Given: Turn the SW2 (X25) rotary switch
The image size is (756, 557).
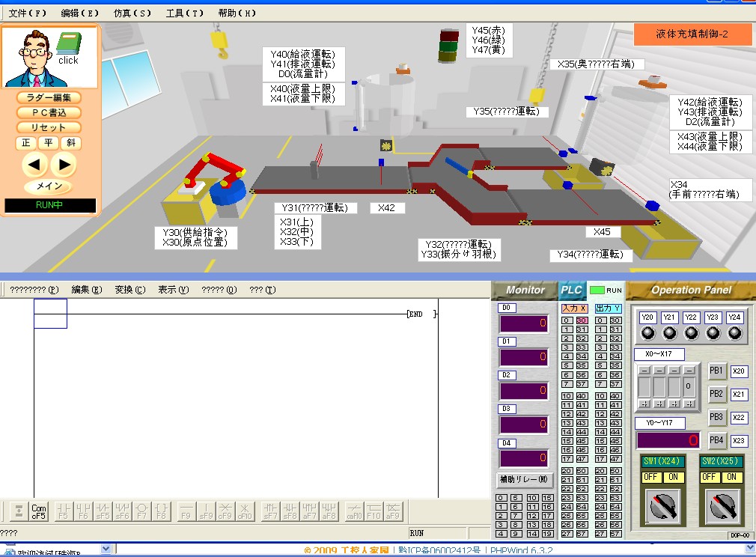Looking at the screenshot, I should [722, 508].
